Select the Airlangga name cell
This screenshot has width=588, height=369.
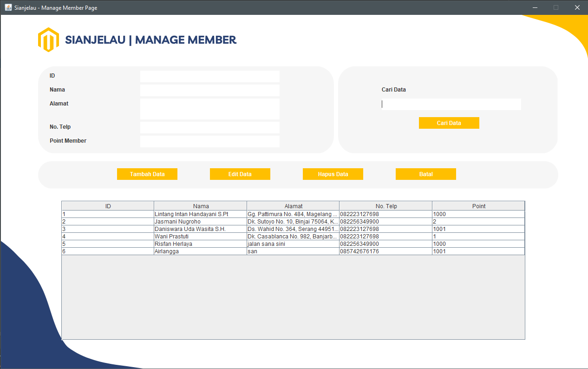[x=200, y=251]
